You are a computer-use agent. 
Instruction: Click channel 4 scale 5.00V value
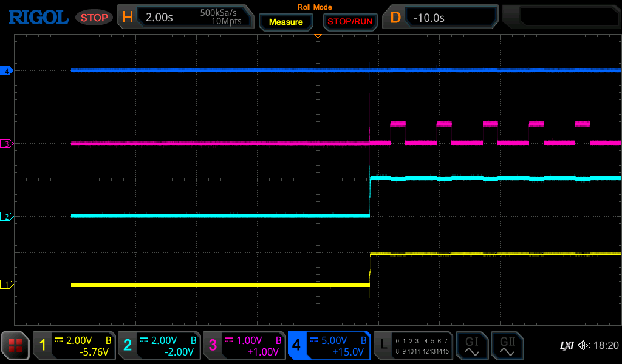click(x=334, y=340)
